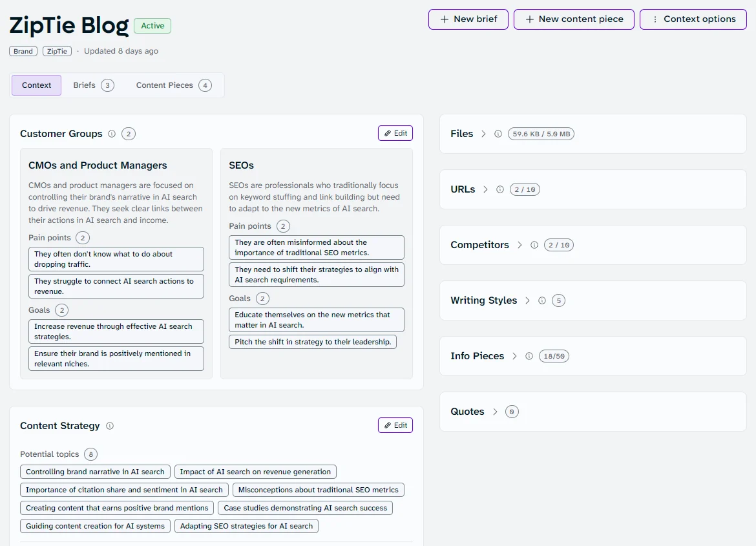Select pain point about dropping traffic

pos(116,259)
